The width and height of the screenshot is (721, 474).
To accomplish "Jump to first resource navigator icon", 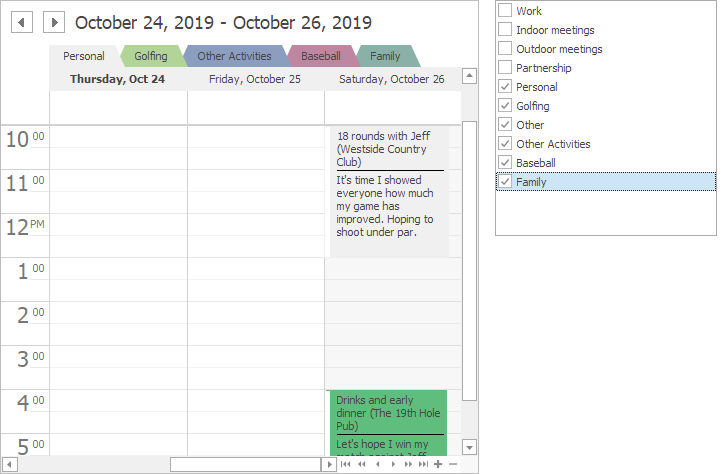I will (345, 464).
